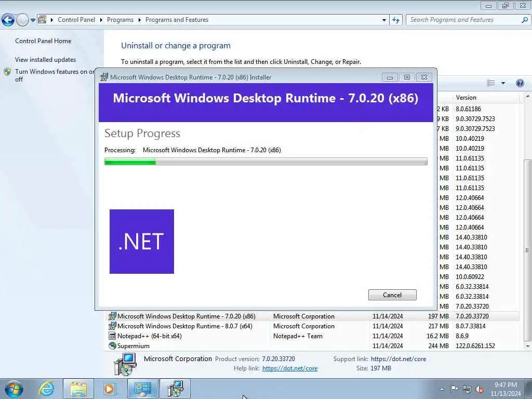
Task: Focus the Search Programs and Features box
Action: (463, 20)
